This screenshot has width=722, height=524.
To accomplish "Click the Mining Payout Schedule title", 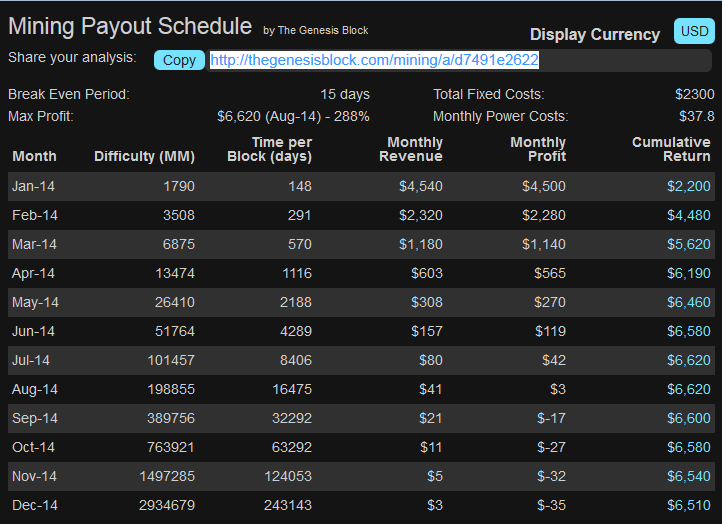I will (130, 27).
